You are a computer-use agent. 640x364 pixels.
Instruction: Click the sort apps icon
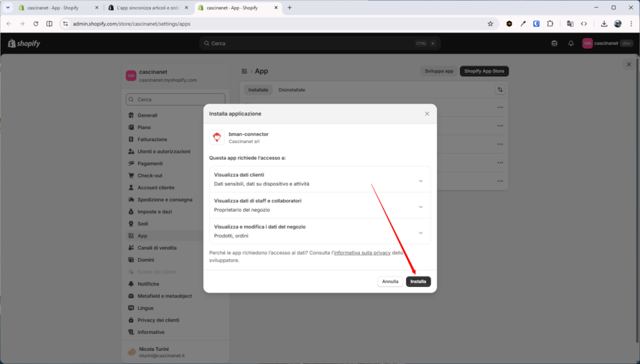pyautogui.click(x=500, y=90)
